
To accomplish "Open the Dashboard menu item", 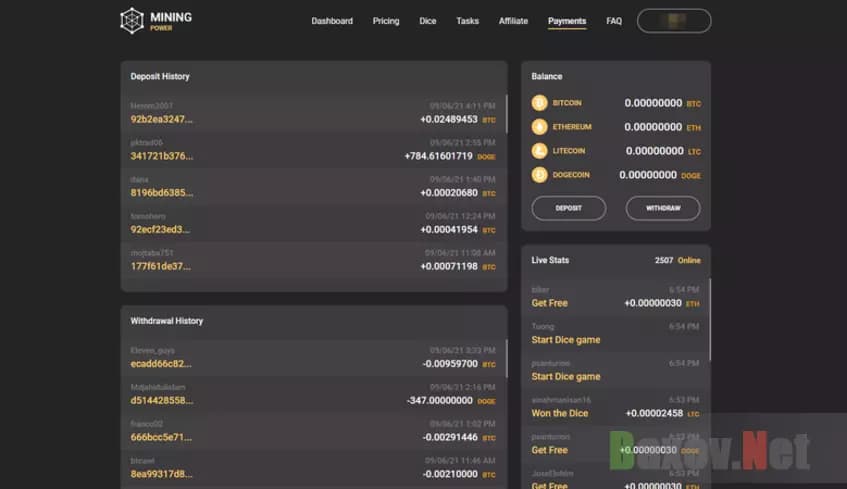I will 332,21.
